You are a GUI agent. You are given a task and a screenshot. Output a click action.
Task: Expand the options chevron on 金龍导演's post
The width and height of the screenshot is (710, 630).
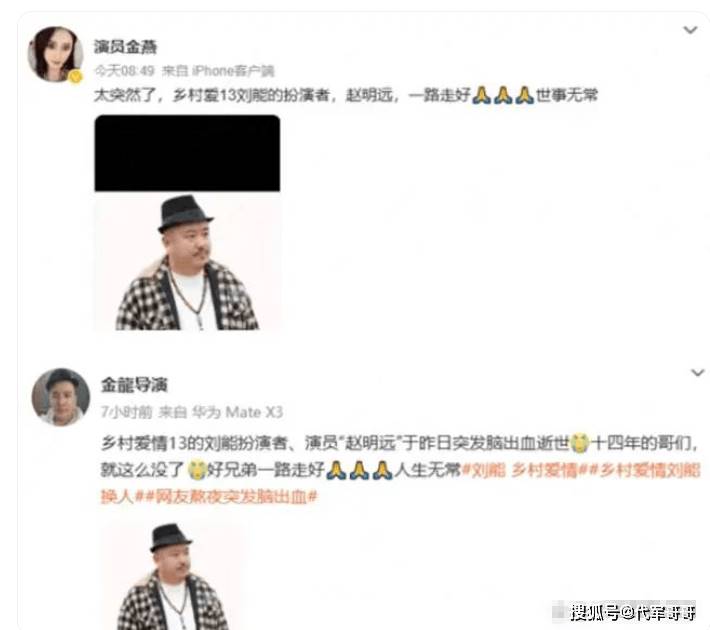697,373
